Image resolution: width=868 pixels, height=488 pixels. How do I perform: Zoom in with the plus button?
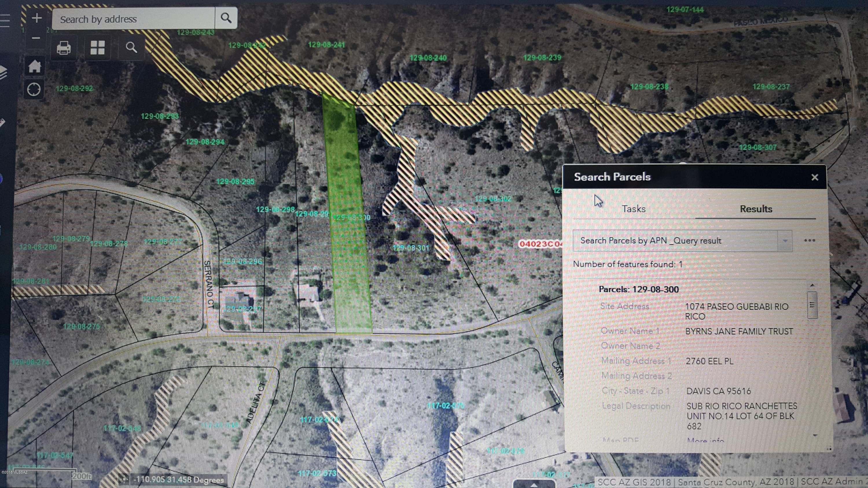pos(36,18)
